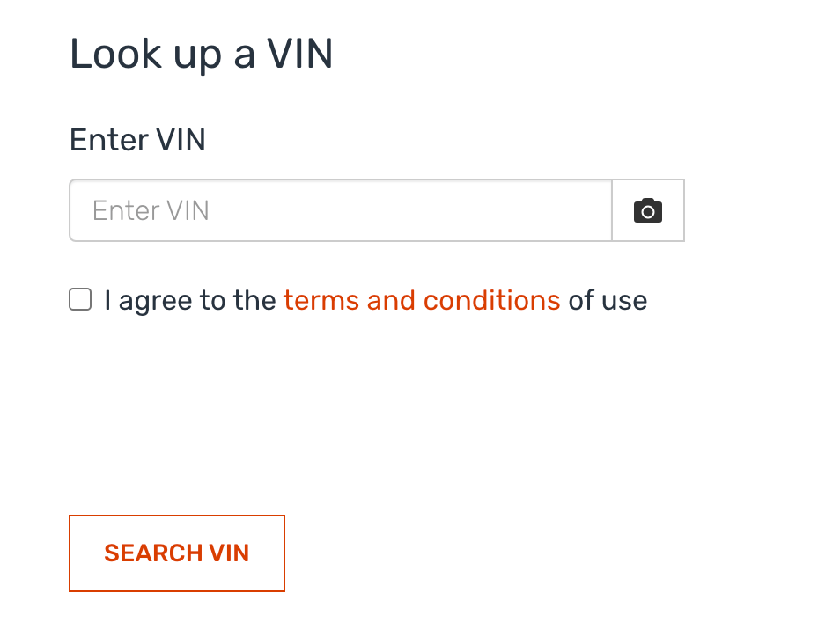Click the "of use" label text
The width and height of the screenshot is (840, 630).
tap(608, 300)
